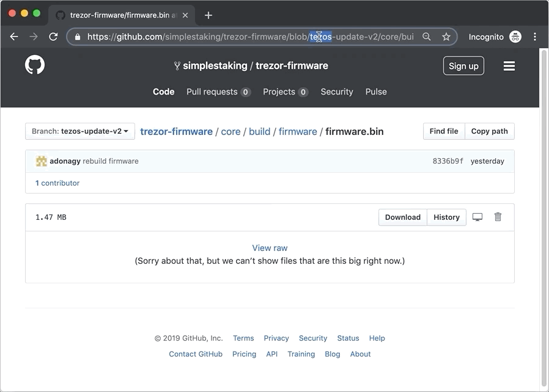Screen dimensions: 549x392
Task: Open the Pull requests tab
Action: click(218, 92)
